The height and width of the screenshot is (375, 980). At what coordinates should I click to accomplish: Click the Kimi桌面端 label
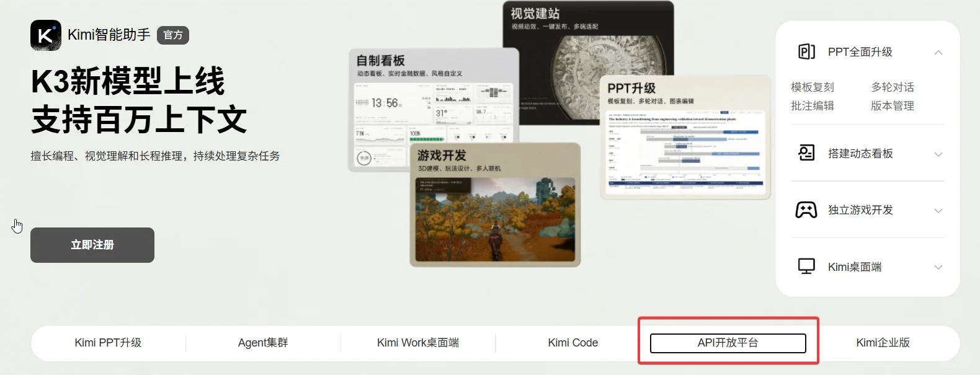[855, 267]
